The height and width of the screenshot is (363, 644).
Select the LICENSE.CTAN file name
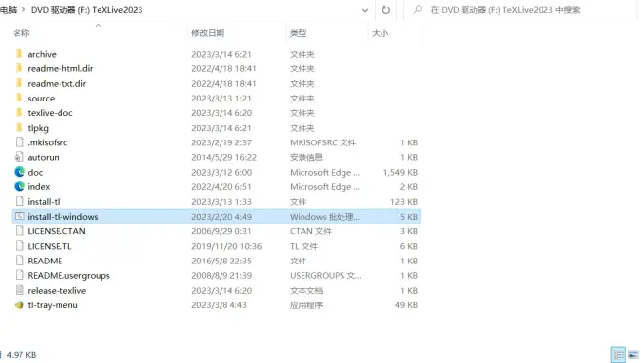click(x=57, y=231)
